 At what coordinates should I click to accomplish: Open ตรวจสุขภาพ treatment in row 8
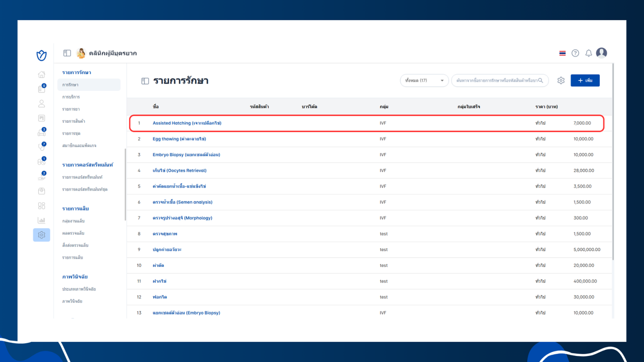tap(165, 234)
